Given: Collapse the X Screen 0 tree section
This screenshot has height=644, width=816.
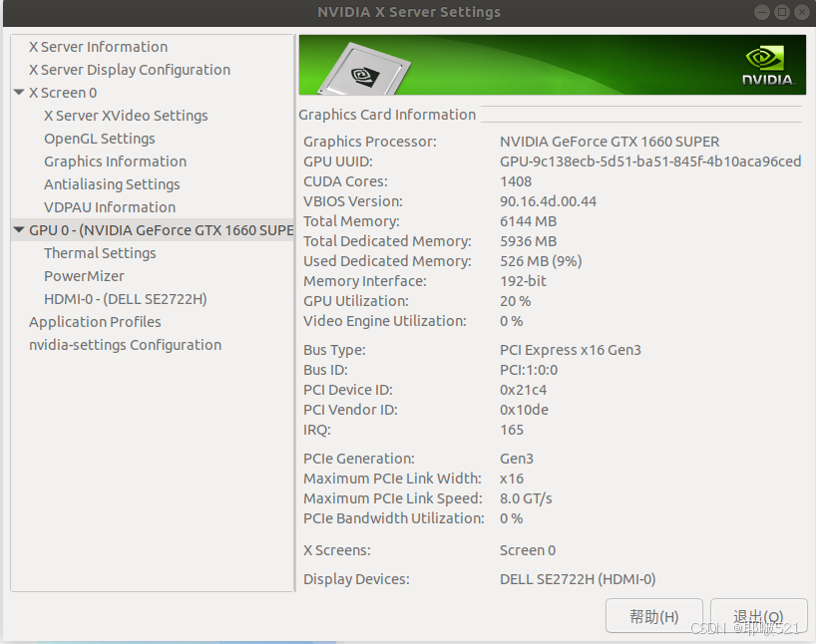Looking at the screenshot, I should point(18,92).
